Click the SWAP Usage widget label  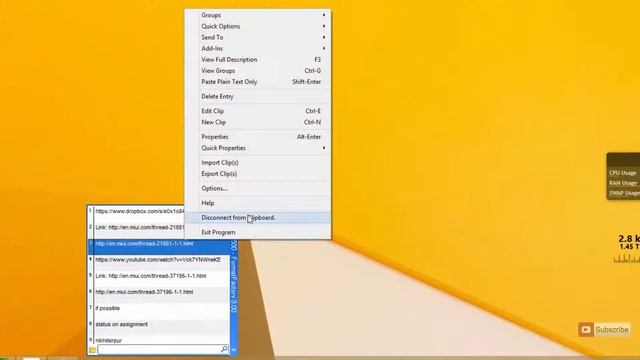coord(624,193)
